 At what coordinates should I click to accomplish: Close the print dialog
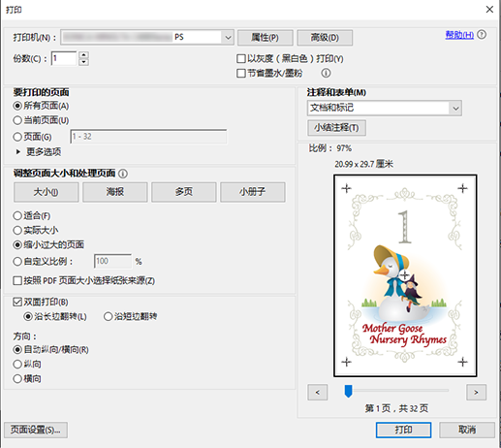pyautogui.click(x=489, y=10)
